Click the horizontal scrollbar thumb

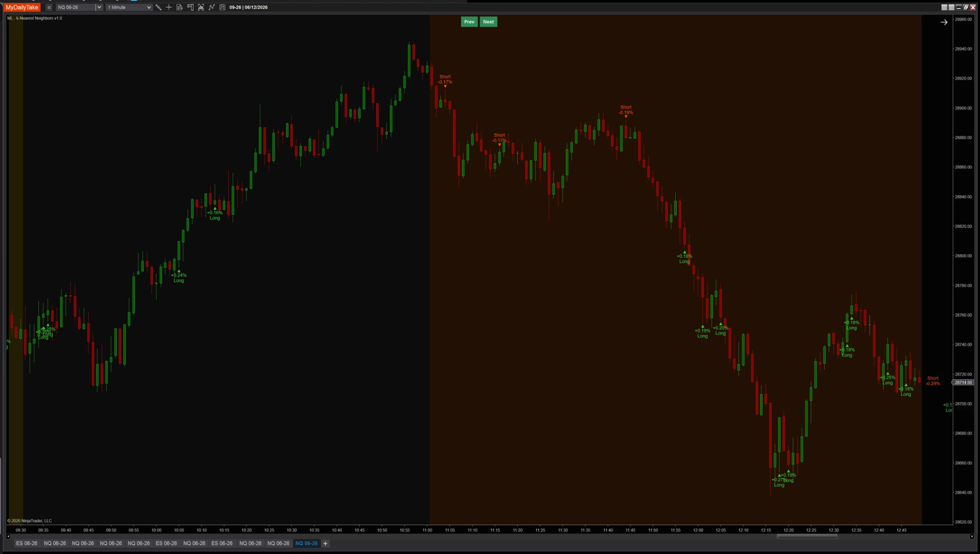[x=807, y=536]
